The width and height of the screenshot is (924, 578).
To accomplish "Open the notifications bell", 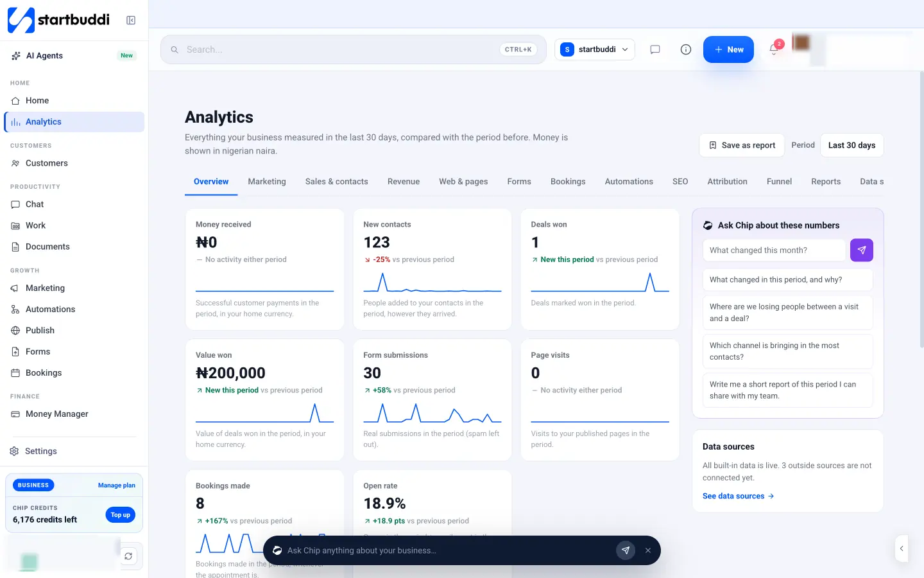I will pos(774,49).
